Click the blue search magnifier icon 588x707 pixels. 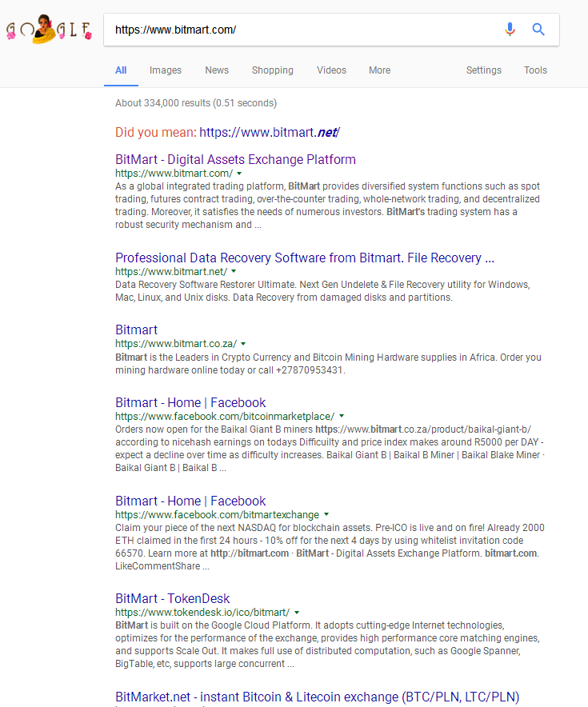[538, 30]
